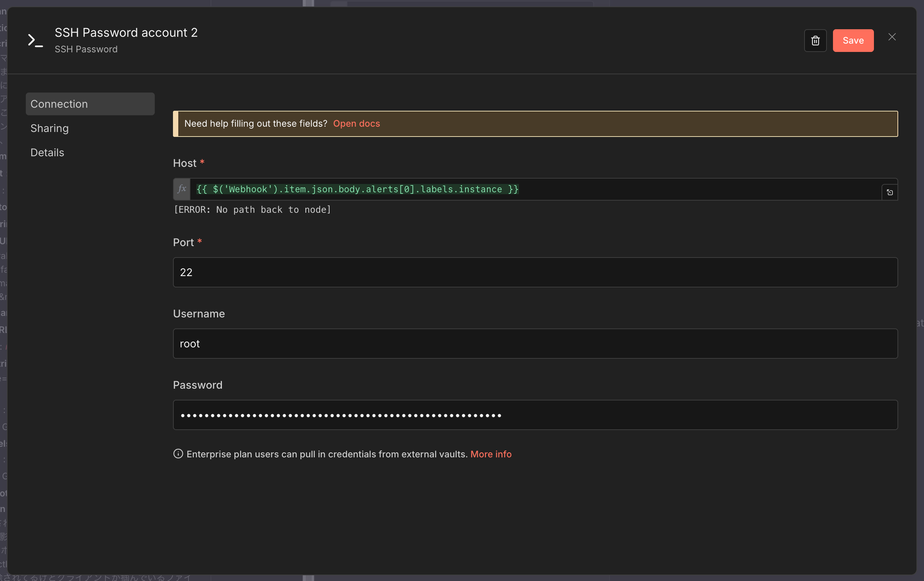This screenshot has width=924, height=581.
Task: Open docs link in help banner
Action: (356, 124)
